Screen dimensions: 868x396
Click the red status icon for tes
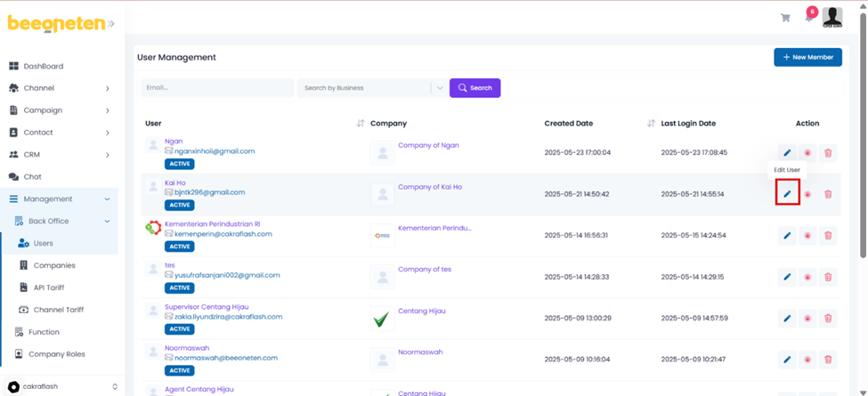pyautogui.click(x=807, y=277)
